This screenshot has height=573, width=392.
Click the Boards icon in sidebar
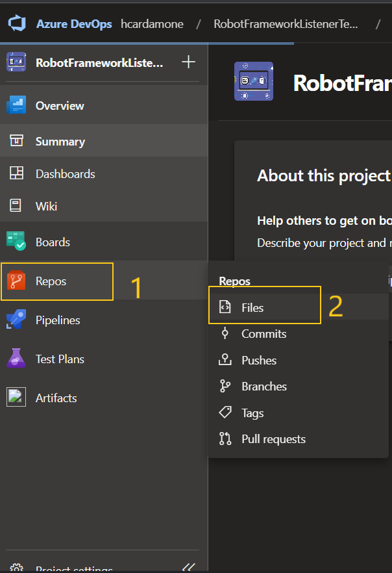pyautogui.click(x=16, y=242)
